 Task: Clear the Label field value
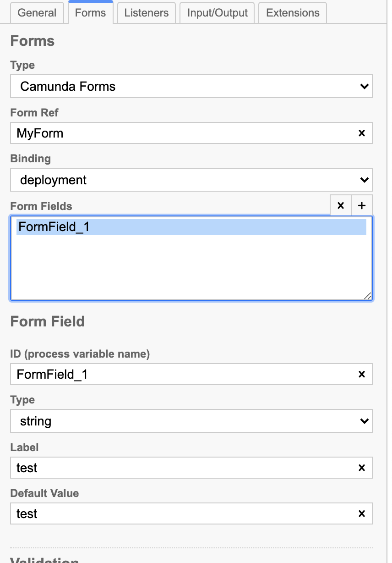361,468
